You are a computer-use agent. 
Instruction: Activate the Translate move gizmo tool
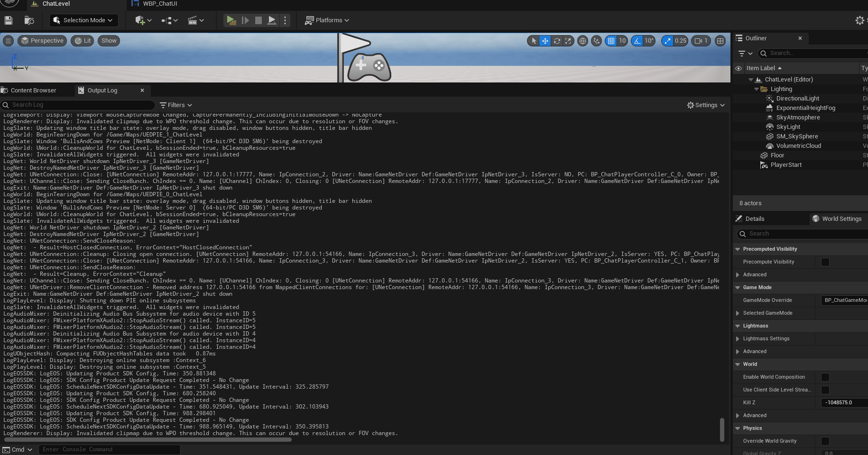pyautogui.click(x=545, y=41)
